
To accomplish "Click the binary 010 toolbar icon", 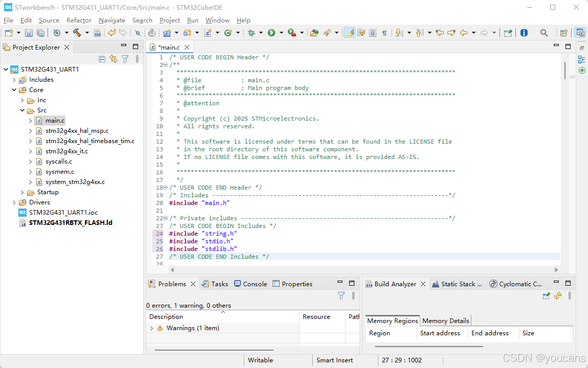I will [x=98, y=33].
